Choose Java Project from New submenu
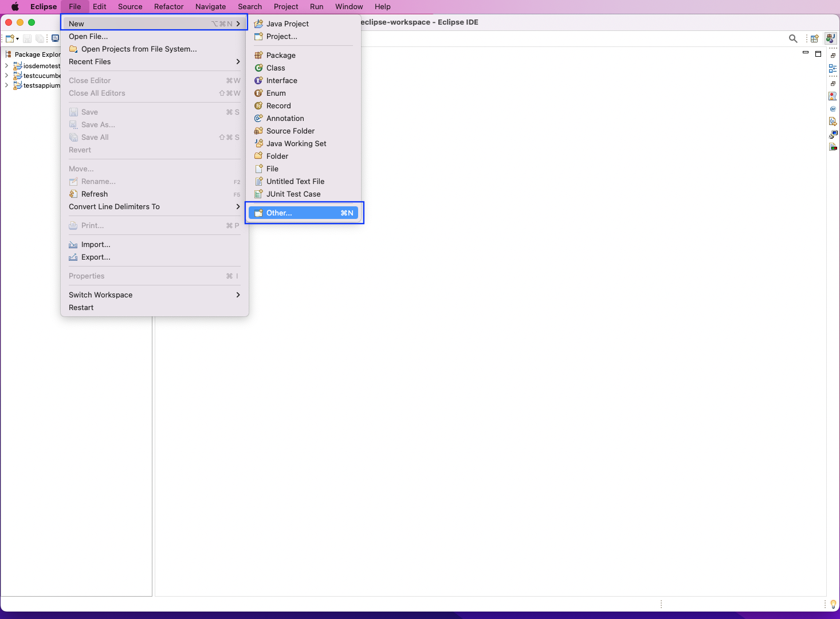Viewport: 840px width, 619px height. [305, 23]
